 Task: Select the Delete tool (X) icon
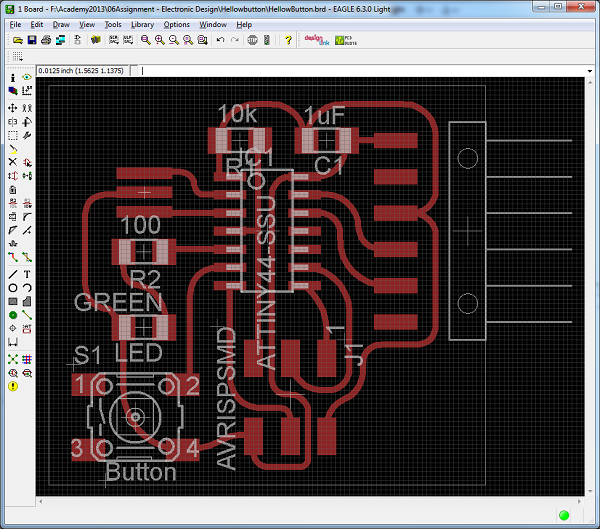[x=12, y=161]
